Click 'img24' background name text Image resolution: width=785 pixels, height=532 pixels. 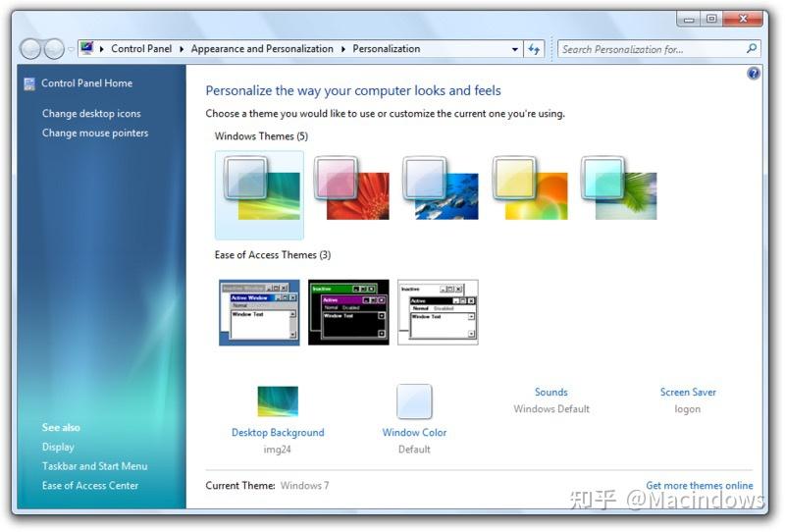click(x=278, y=450)
